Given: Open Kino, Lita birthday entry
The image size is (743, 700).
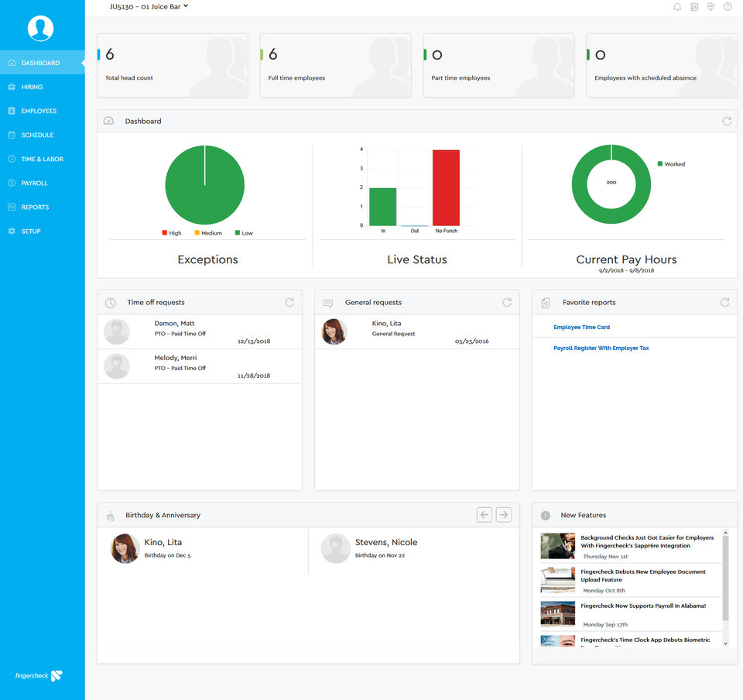Looking at the screenshot, I should [203, 548].
